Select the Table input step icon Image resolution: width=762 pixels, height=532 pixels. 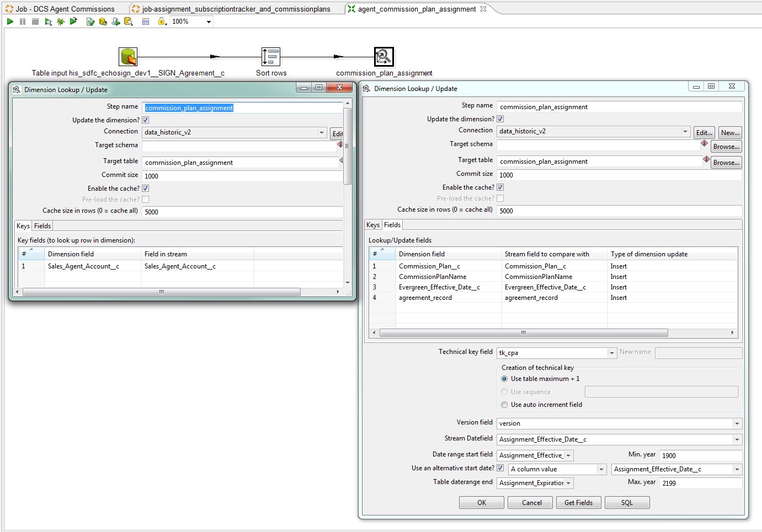(x=128, y=57)
